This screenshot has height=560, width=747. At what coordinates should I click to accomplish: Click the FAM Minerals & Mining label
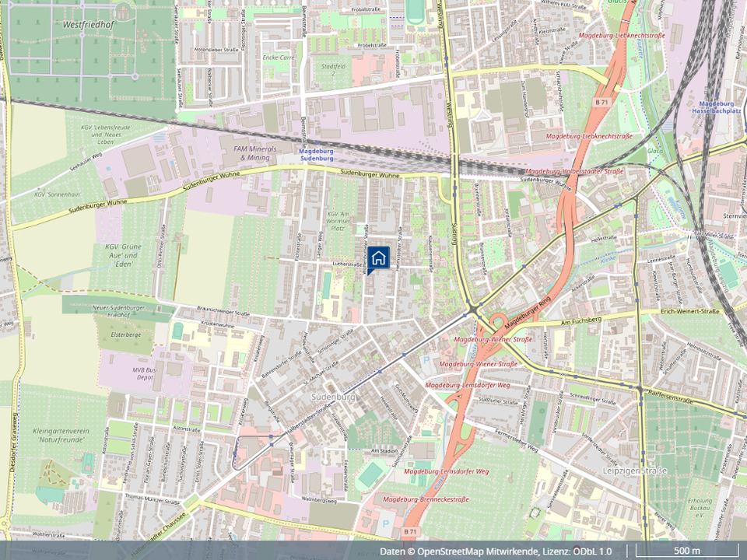point(255,153)
